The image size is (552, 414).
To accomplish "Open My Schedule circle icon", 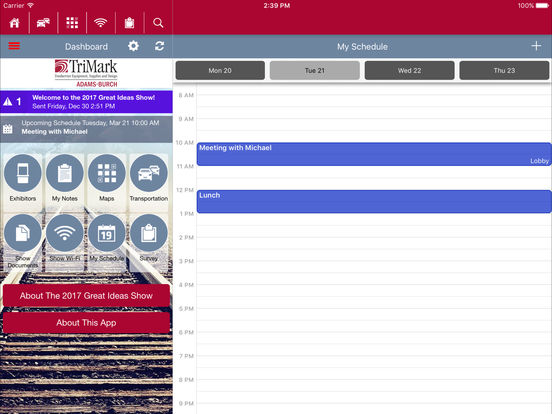I will pos(107,233).
